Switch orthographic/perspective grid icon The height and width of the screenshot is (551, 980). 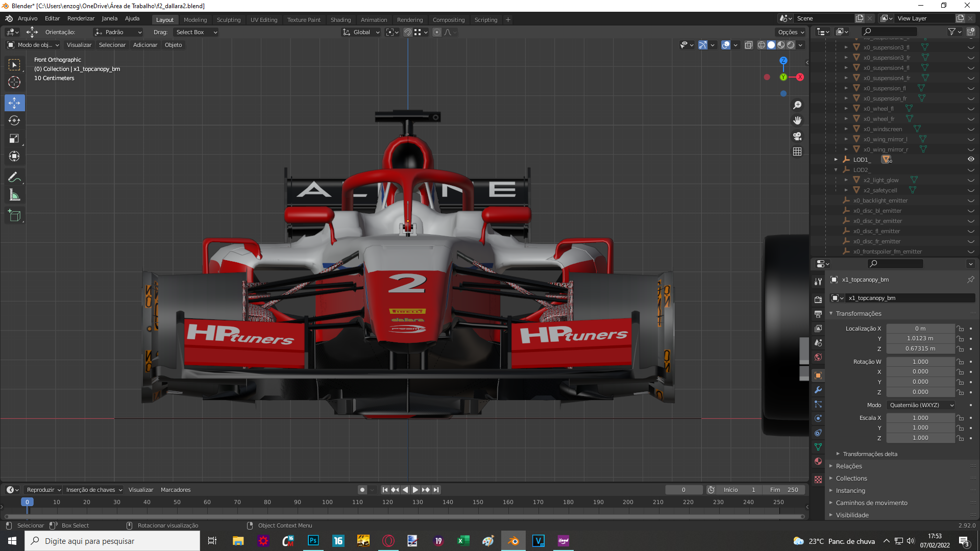coord(797,152)
